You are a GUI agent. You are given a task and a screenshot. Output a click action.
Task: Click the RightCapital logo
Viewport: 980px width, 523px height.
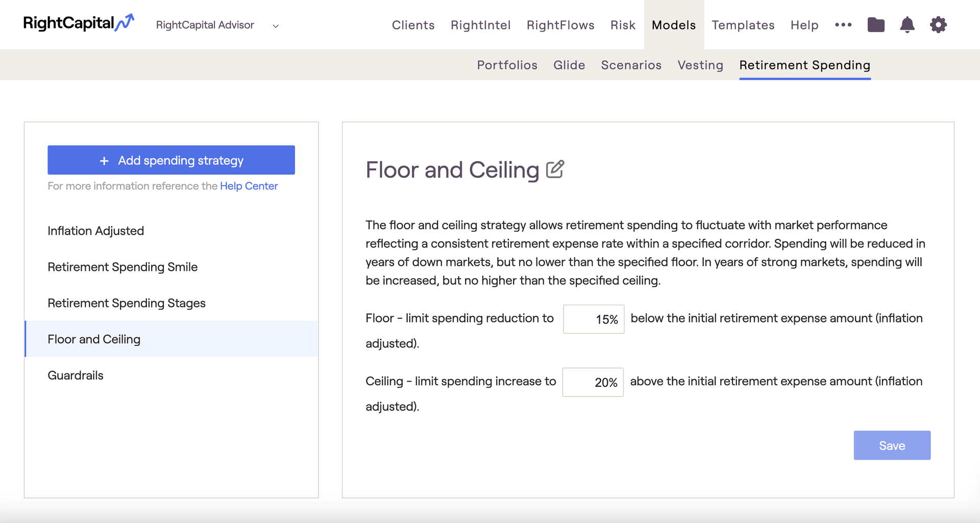tap(79, 23)
